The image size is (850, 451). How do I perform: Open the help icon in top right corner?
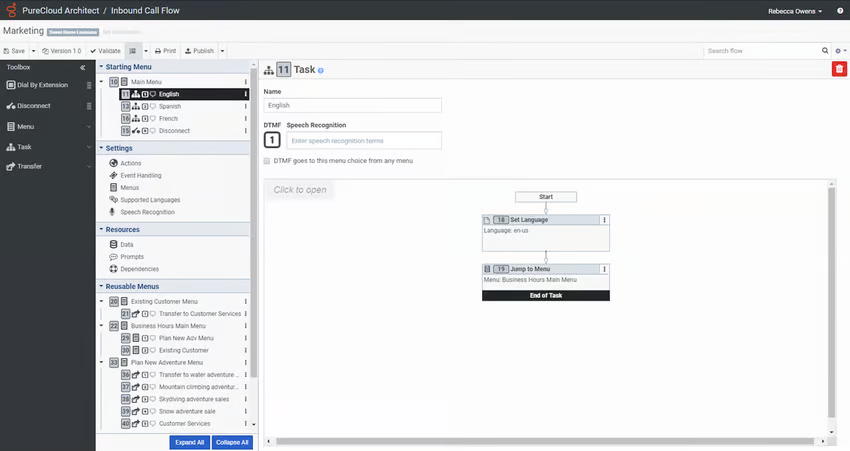coord(840,11)
